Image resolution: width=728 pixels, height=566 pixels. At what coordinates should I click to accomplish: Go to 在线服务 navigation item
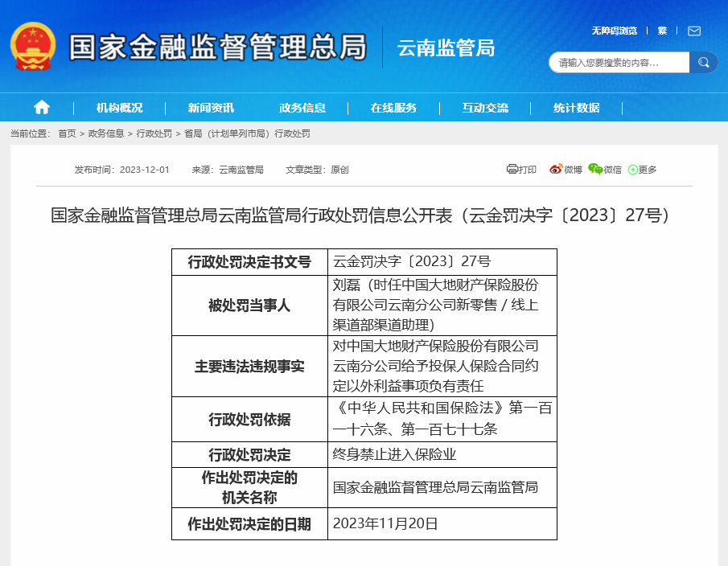(x=393, y=108)
